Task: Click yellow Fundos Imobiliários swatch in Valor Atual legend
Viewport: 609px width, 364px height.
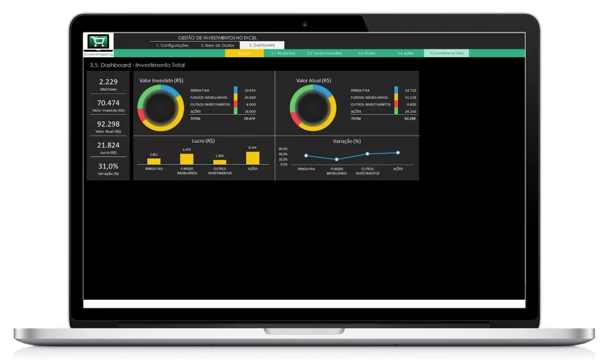Action: (396, 97)
